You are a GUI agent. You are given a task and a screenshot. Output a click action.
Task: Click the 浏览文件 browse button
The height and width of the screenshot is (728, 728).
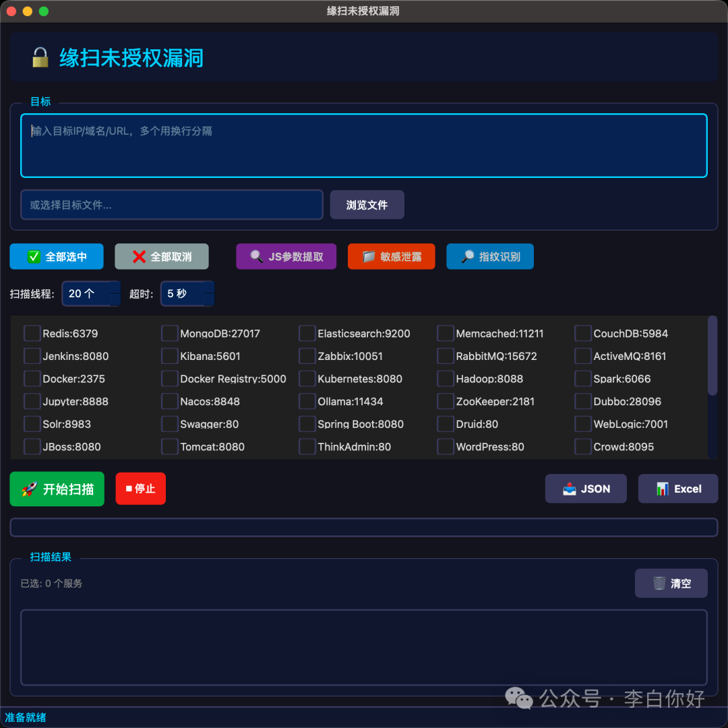(367, 205)
